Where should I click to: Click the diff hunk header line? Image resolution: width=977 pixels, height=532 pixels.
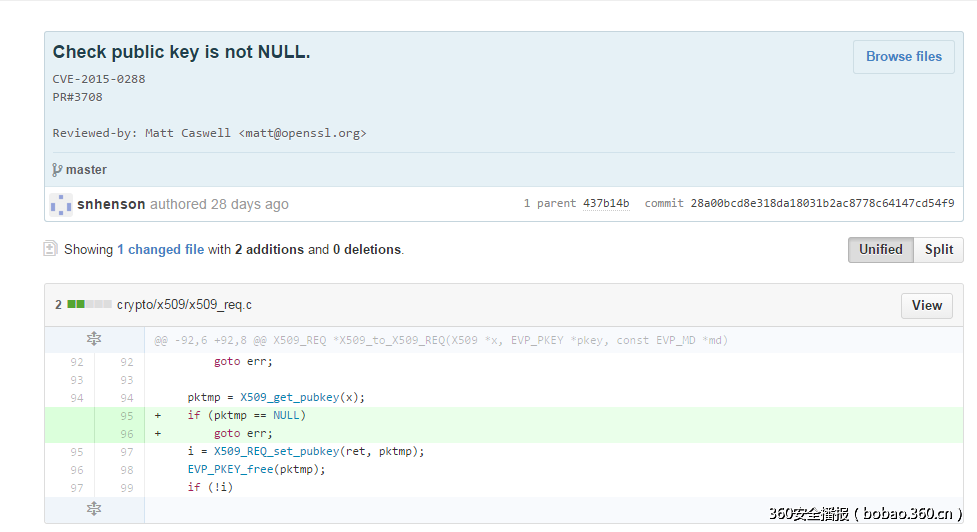tap(440, 340)
